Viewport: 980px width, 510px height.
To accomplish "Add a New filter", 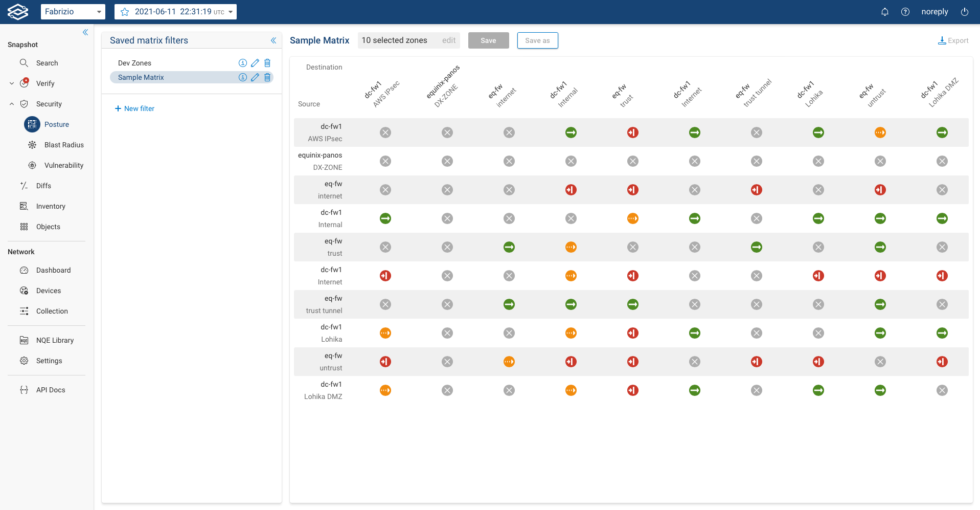I will 134,108.
